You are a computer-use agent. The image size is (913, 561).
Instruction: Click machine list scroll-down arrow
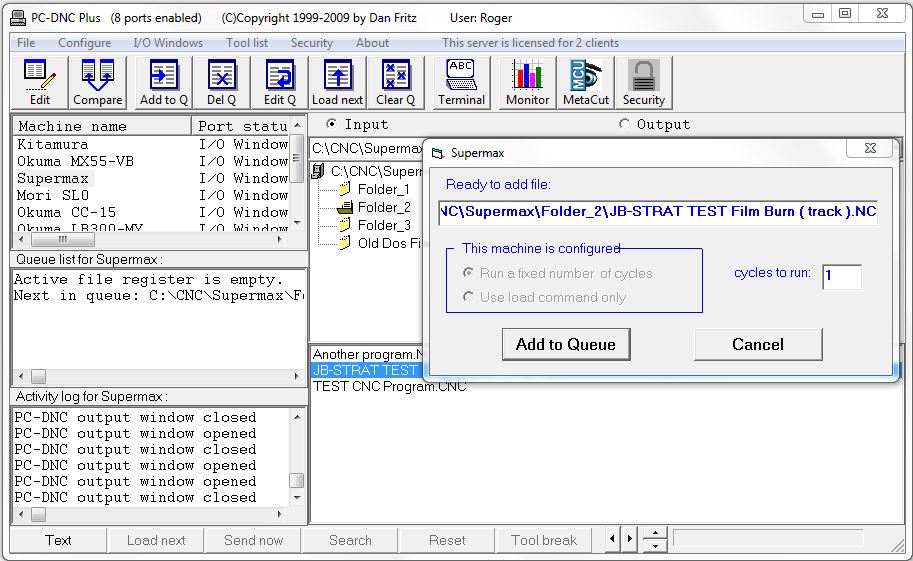coord(297,223)
